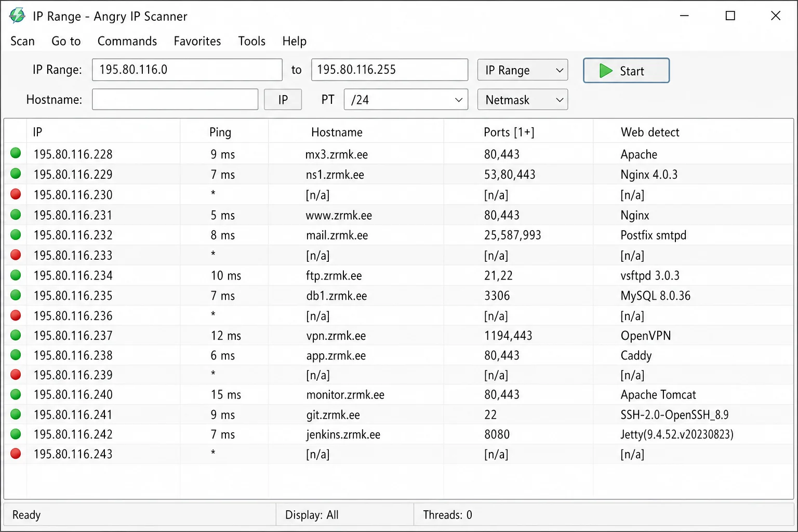Click green status dot for 195.80.116.229
The image size is (798, 532).
point(16,173)
